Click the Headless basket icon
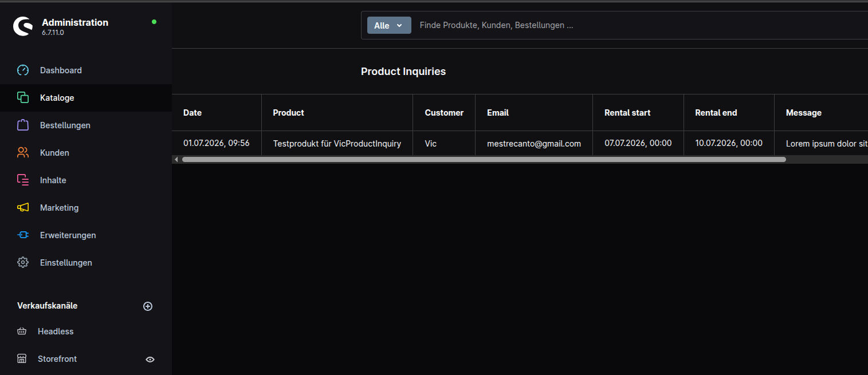868x375 pixels. (22, 331)
